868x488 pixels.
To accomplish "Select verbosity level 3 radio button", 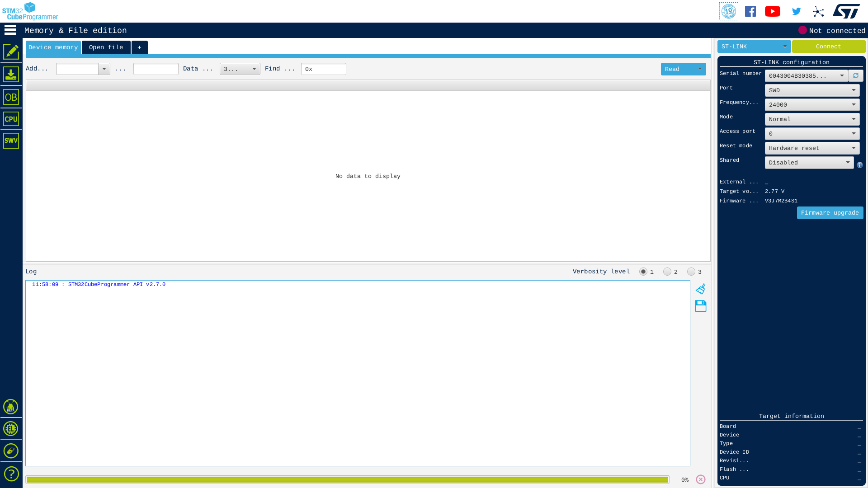I will (x=692, y=272).
